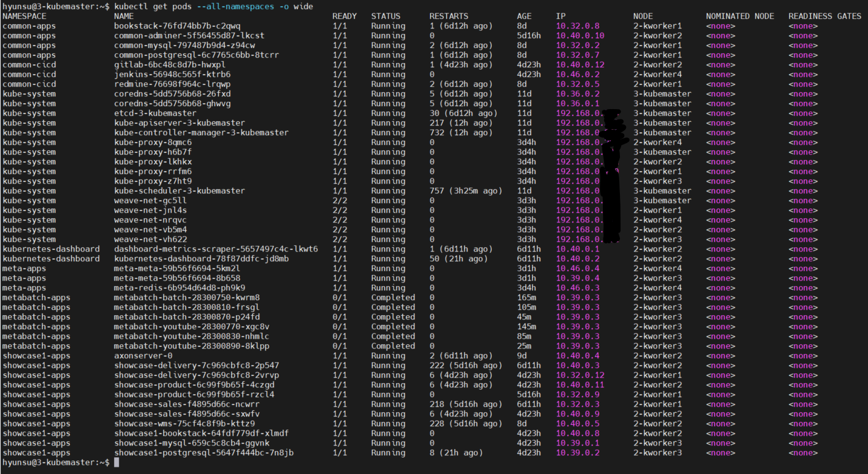Click the READINESS GATES column header
The height and width of the screenshot is (474, 868).
(x=825, y=16)
